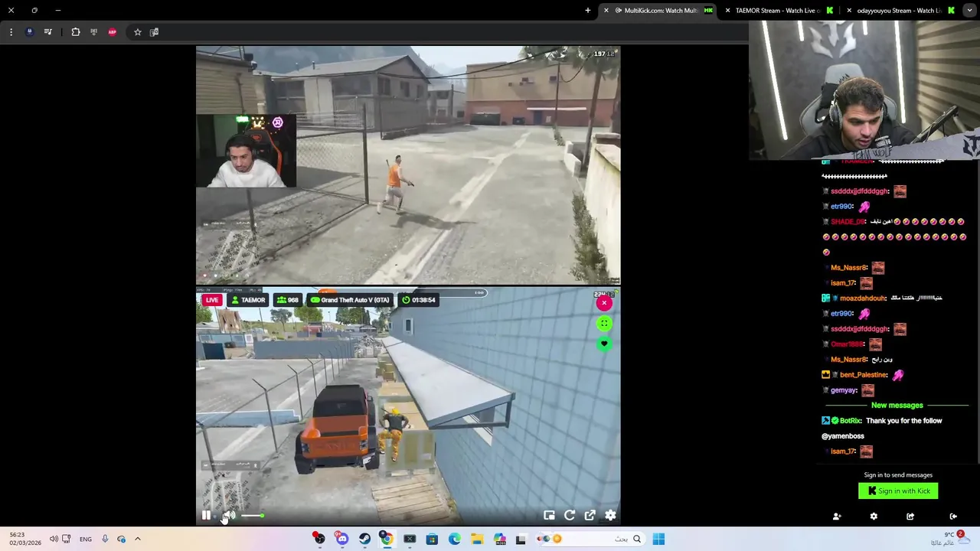
Task: Open Discord from the taskbar
Action: click(342, 540)
